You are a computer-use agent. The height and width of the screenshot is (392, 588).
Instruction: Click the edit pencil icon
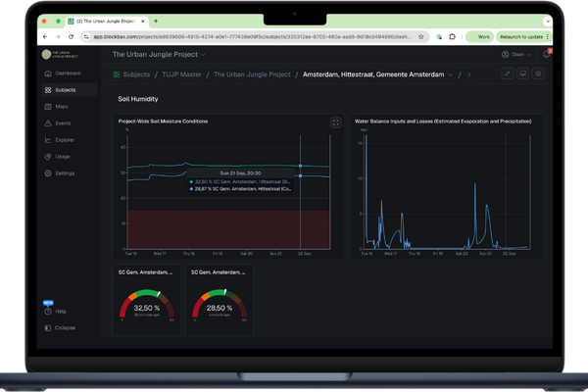click(507, 73)
